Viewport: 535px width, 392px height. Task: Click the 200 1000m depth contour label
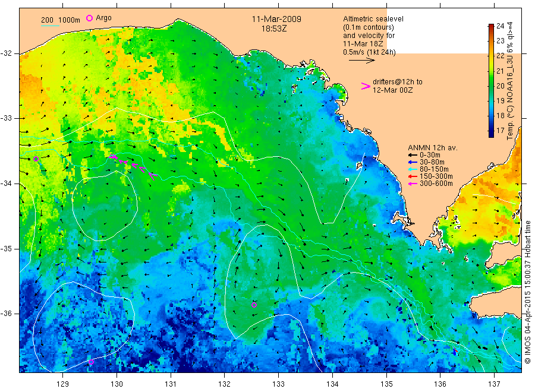(x=61, y=20)
